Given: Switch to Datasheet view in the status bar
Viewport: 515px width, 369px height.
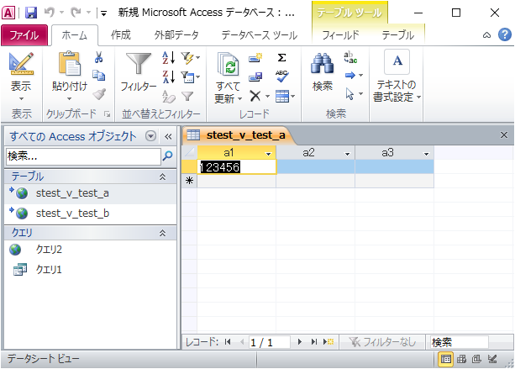Looking at the screenshot, I should tap(446, 359).
